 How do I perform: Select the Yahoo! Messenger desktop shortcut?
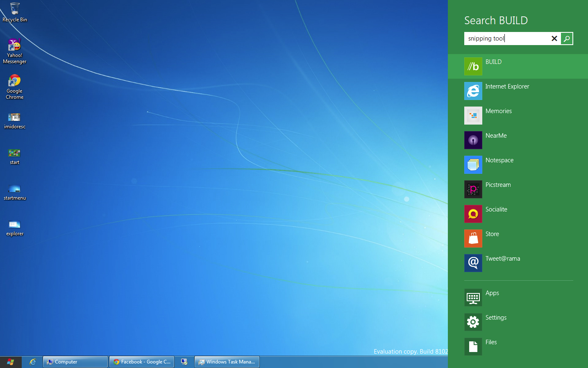[x=15, y=51]
